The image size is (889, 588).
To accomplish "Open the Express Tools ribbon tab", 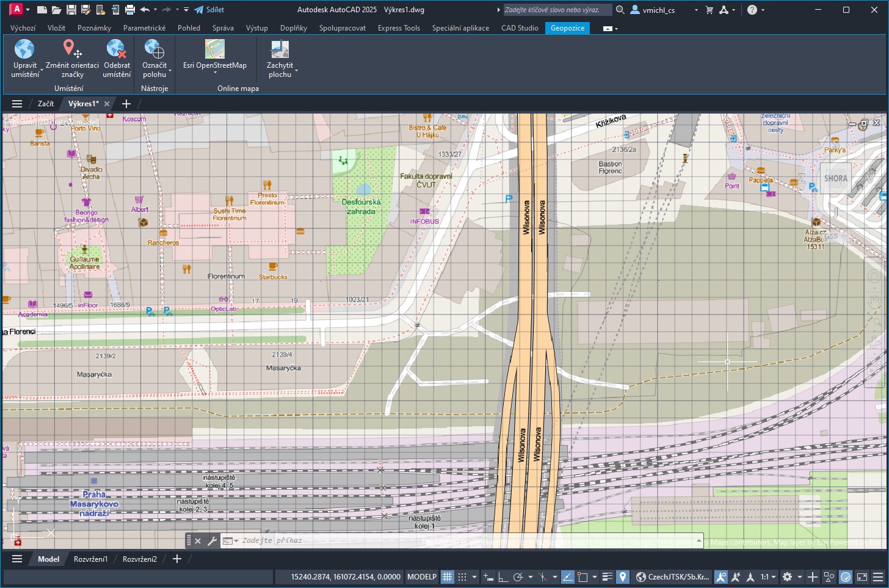I will pos(399,28).
